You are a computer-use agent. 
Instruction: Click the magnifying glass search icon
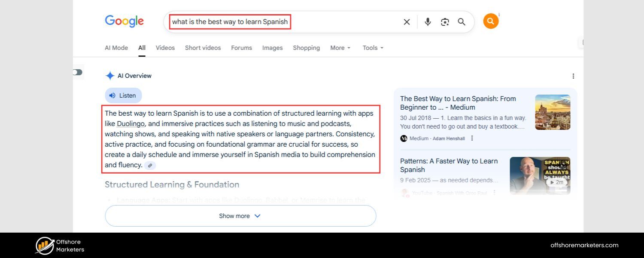[x=462, y=22]
